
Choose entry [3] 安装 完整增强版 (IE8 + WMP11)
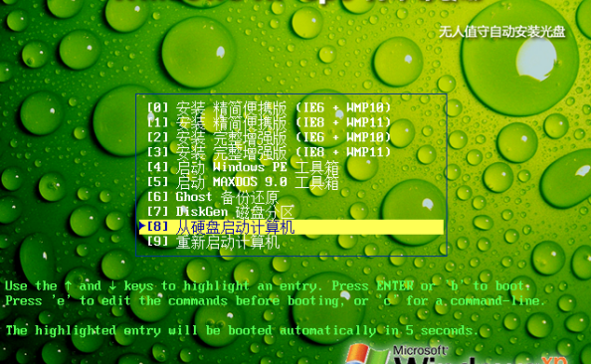pos(269,152)
